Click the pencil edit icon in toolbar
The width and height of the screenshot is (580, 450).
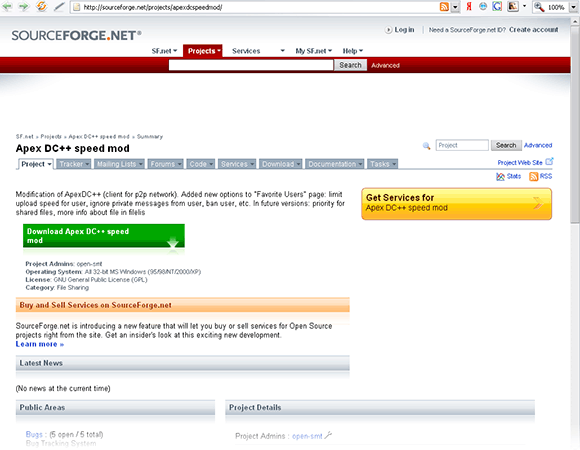[x=58, y=7]
